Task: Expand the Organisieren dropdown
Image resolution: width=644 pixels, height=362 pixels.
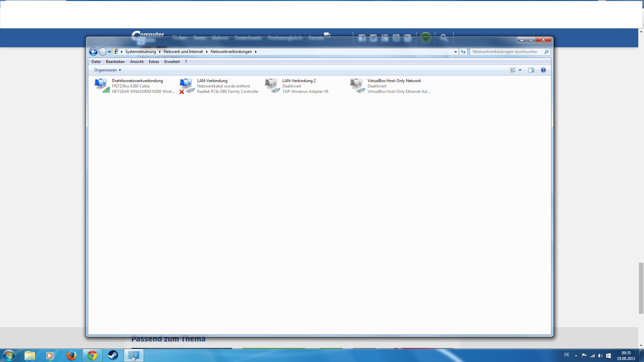Action: click(107, 70)
